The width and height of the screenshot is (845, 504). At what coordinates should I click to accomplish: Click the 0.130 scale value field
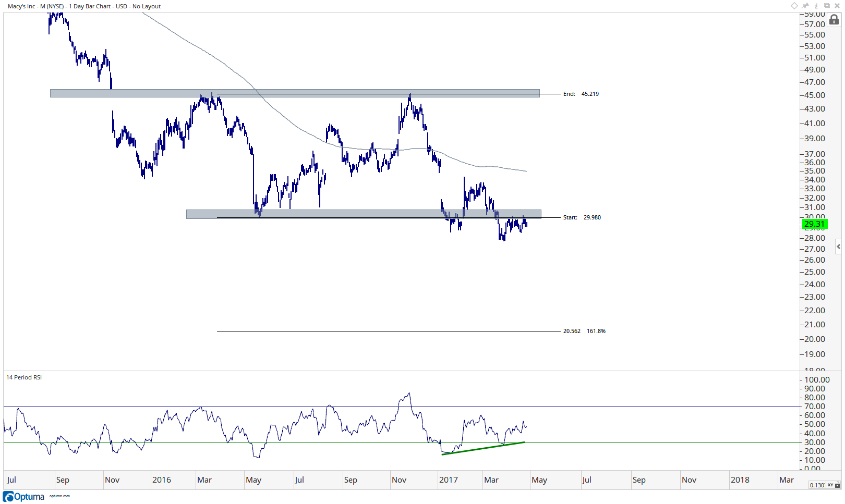point(817,485)
